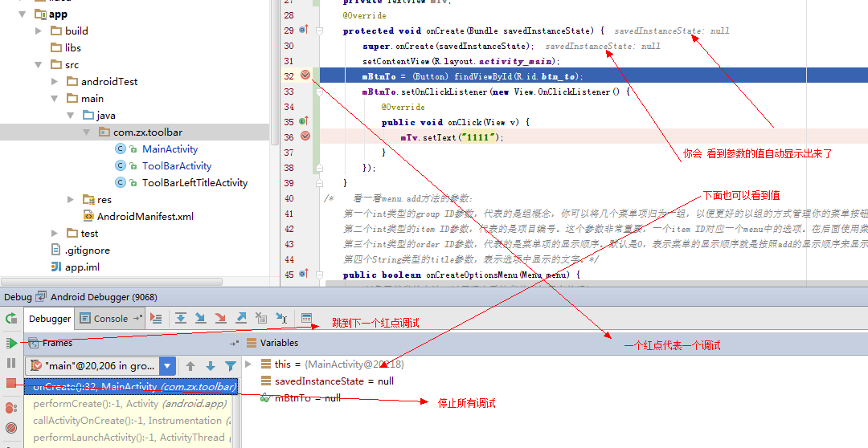Click the implements gutter icon at line 35

click(x=303, y=120)
